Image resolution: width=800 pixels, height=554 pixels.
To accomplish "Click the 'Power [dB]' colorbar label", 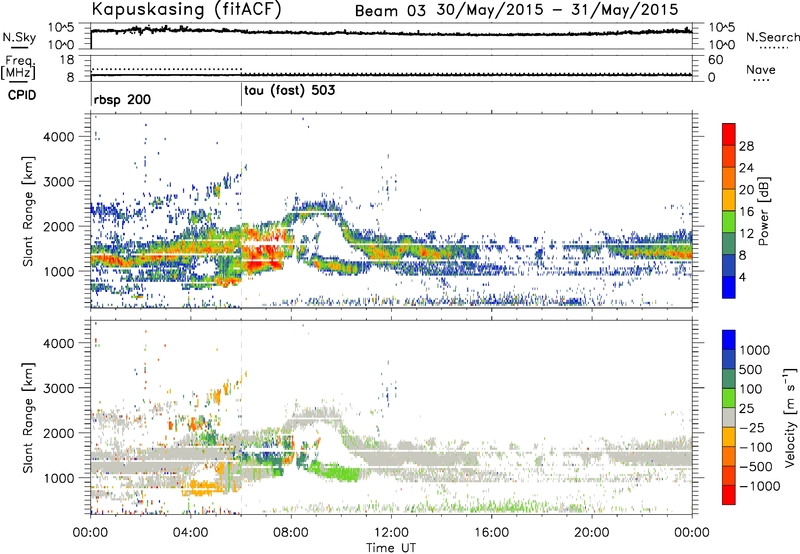I will click(x=763, y=211).
